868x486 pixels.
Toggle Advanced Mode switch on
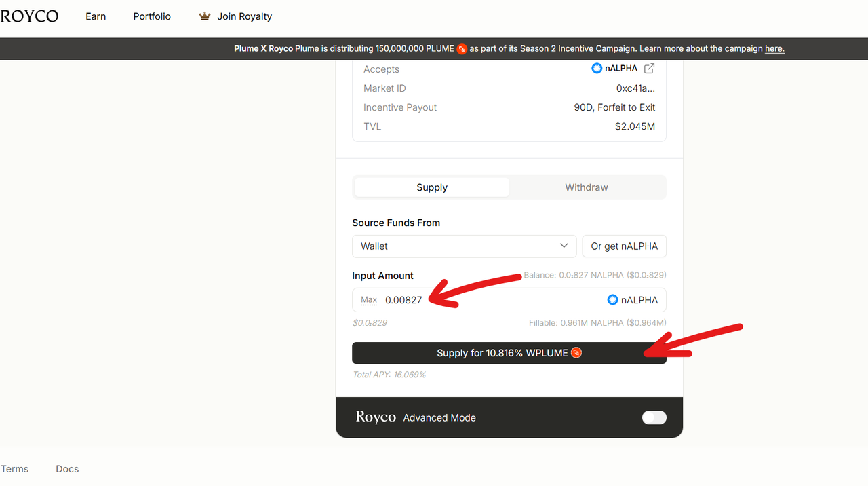click(654, 417)
